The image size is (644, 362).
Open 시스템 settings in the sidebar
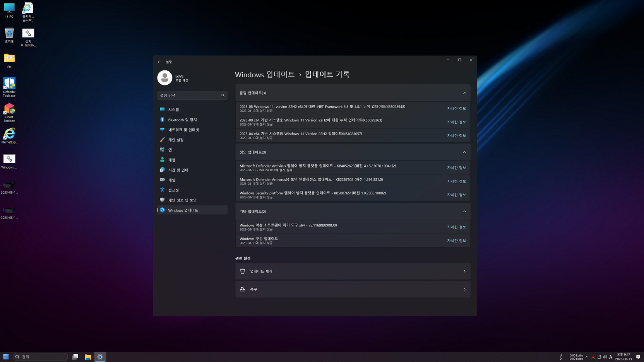[x=192, y=109]
